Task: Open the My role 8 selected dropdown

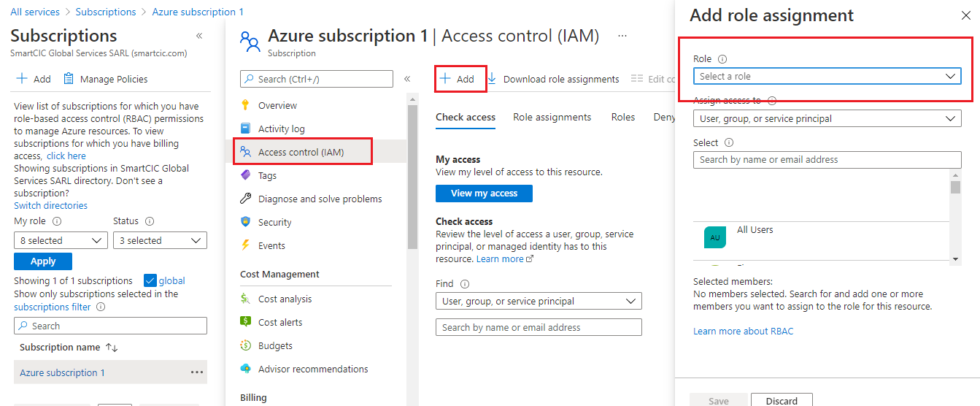Action: click(x=61, y=240)
